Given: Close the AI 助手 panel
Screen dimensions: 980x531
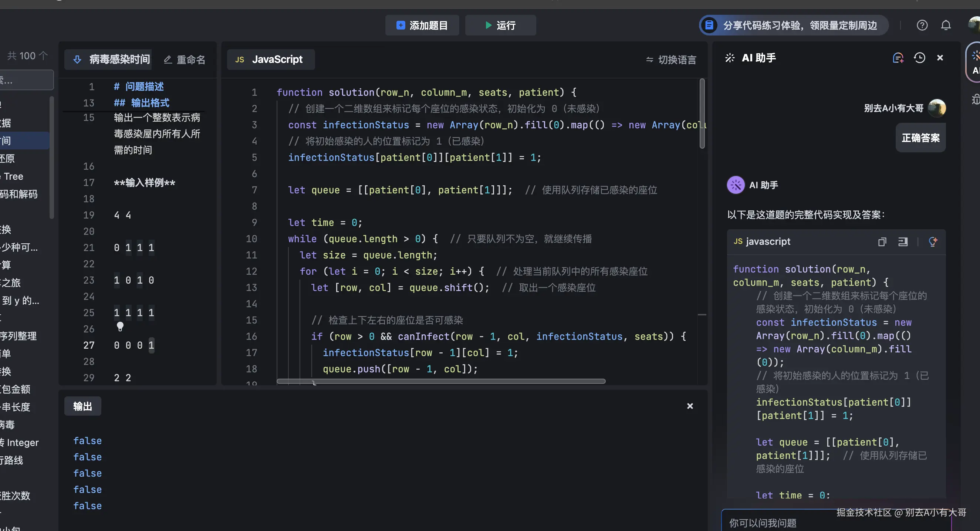Looking at the screenshot, I should [x=940, y=58].
